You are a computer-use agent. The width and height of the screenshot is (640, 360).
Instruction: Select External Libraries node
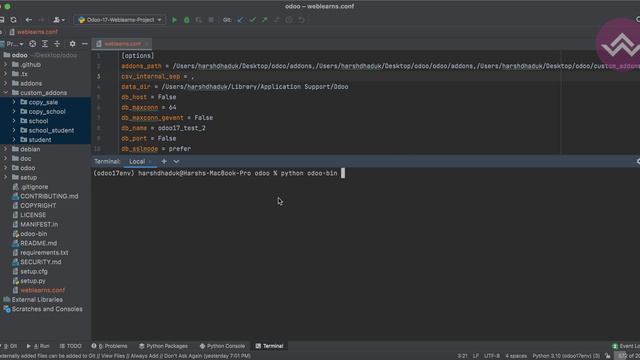[37, 300]
